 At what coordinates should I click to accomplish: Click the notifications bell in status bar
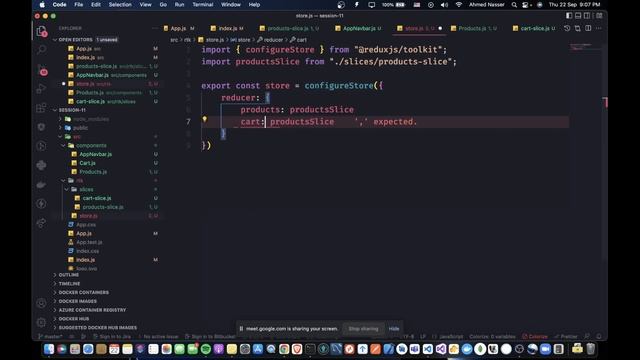(599, 336)
